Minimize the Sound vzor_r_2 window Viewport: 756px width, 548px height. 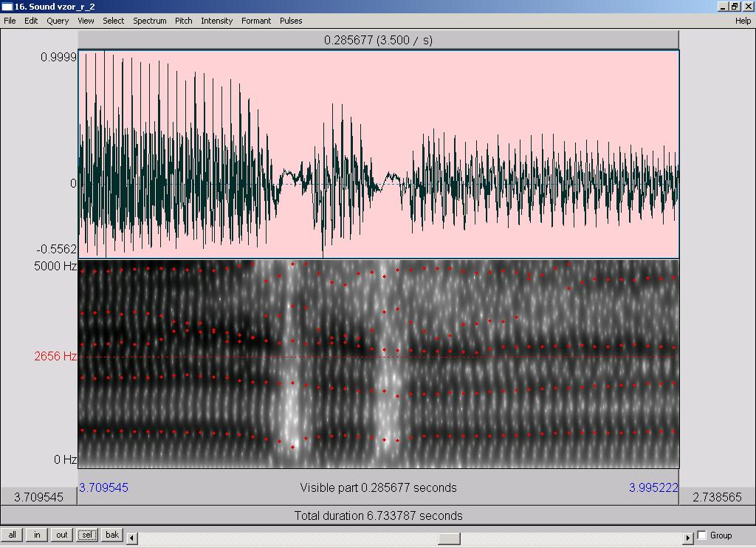point(723,6)
